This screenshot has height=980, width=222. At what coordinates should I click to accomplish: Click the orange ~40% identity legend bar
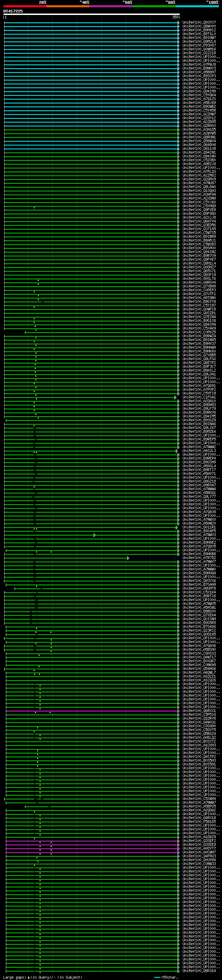(68, 7)
